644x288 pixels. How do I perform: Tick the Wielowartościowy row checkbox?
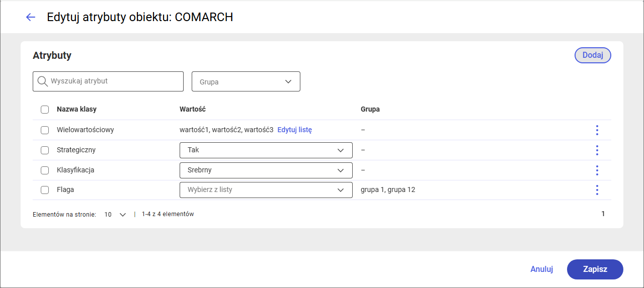click(45, 130)
